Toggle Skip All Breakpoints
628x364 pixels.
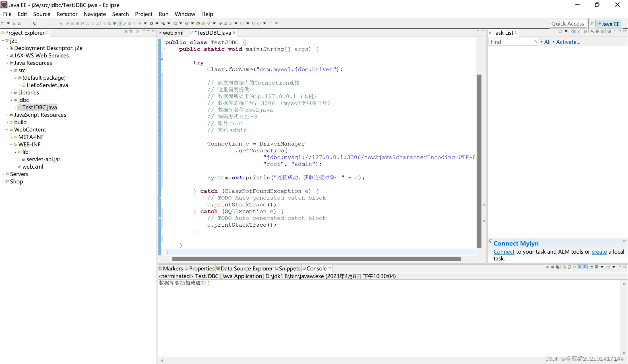pyautogui.click(x=61, y=23)
